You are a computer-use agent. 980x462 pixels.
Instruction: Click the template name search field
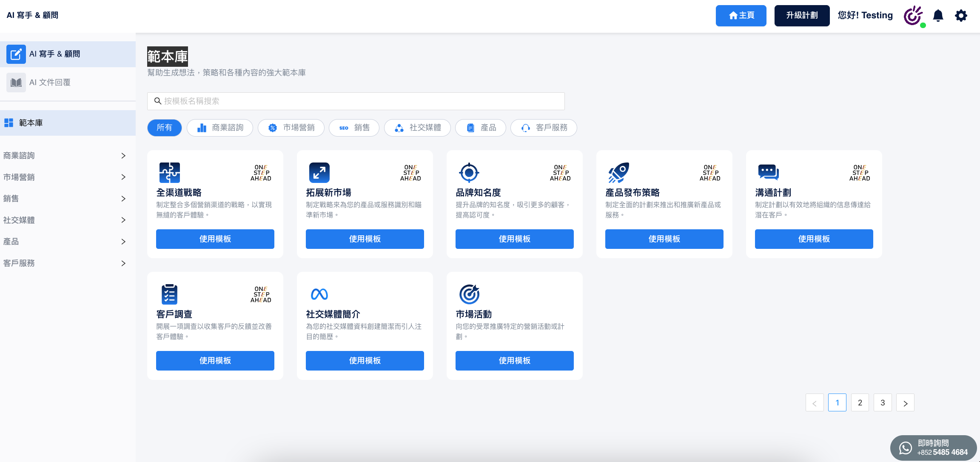tap(356, 101)
